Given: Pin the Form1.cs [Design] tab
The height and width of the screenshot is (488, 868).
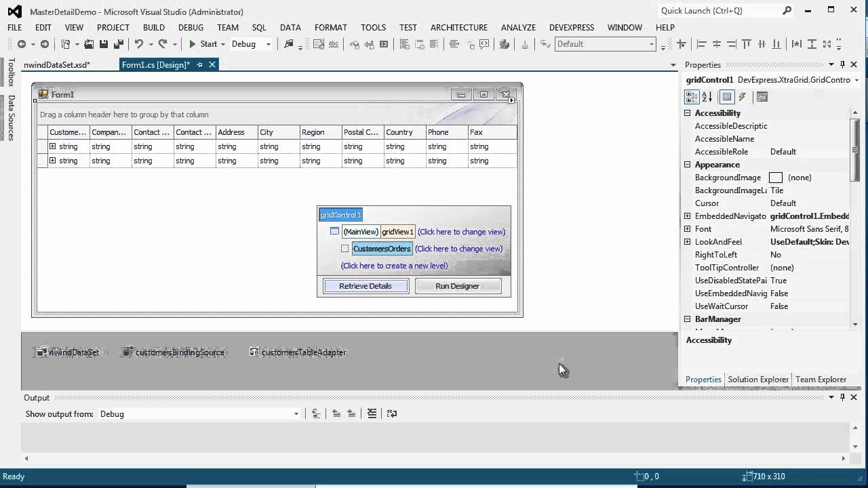Looking at the screenshot, I should click(199, 64).
